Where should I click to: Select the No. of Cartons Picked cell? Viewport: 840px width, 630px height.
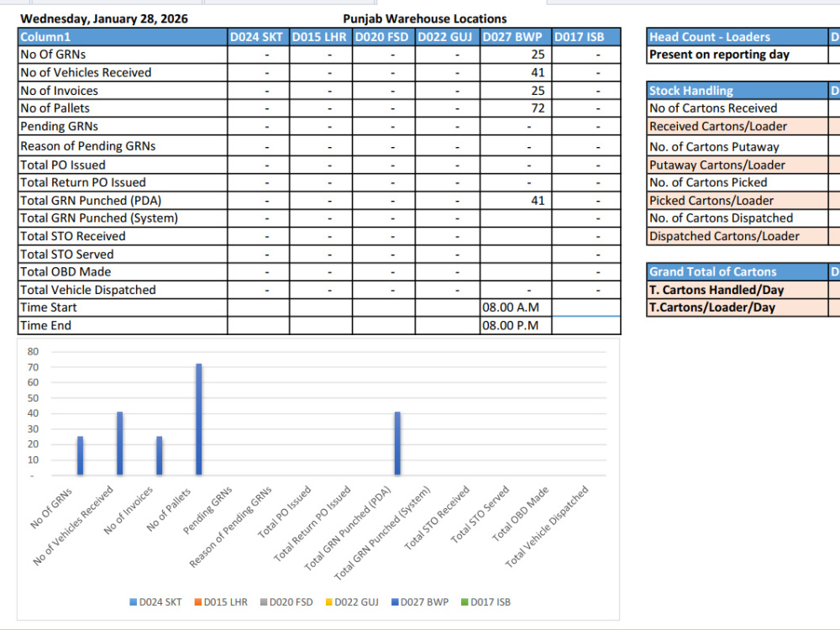(738, 182)
